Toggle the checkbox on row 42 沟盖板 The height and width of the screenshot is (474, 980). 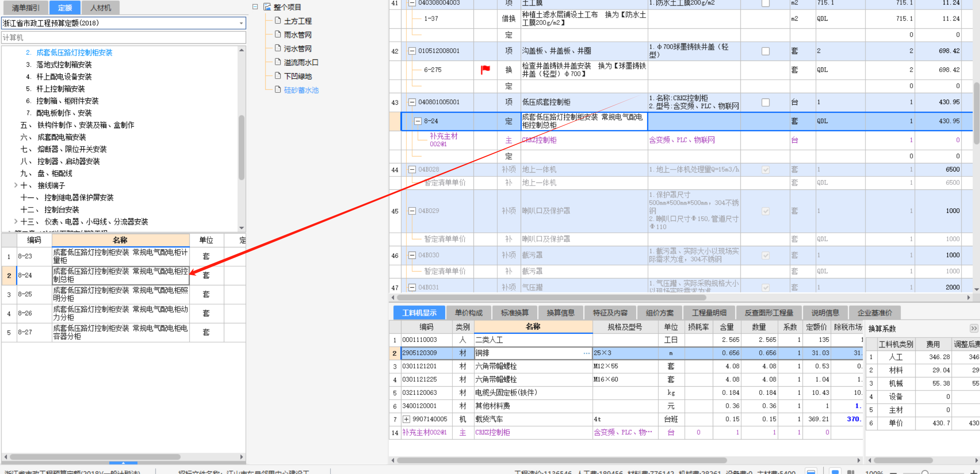766,51
